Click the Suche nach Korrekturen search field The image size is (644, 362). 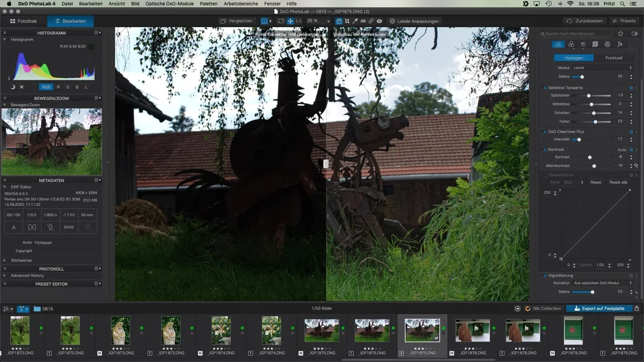tap(575, 34)
